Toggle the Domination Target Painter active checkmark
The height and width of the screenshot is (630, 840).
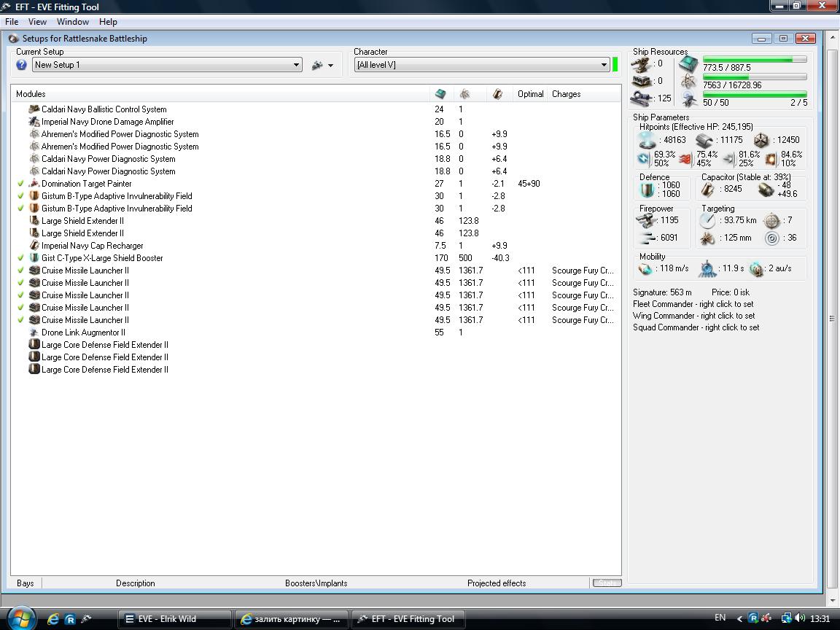pos(20,184)
